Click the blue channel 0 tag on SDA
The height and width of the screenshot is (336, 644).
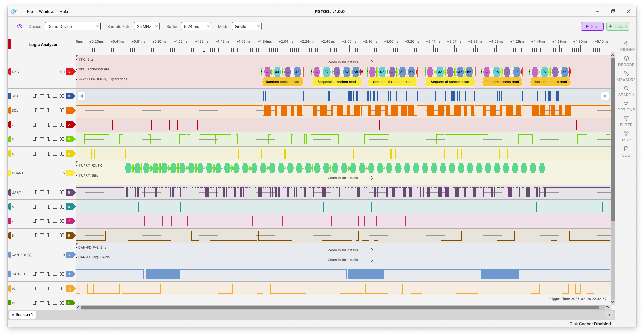tap(70, 96)
